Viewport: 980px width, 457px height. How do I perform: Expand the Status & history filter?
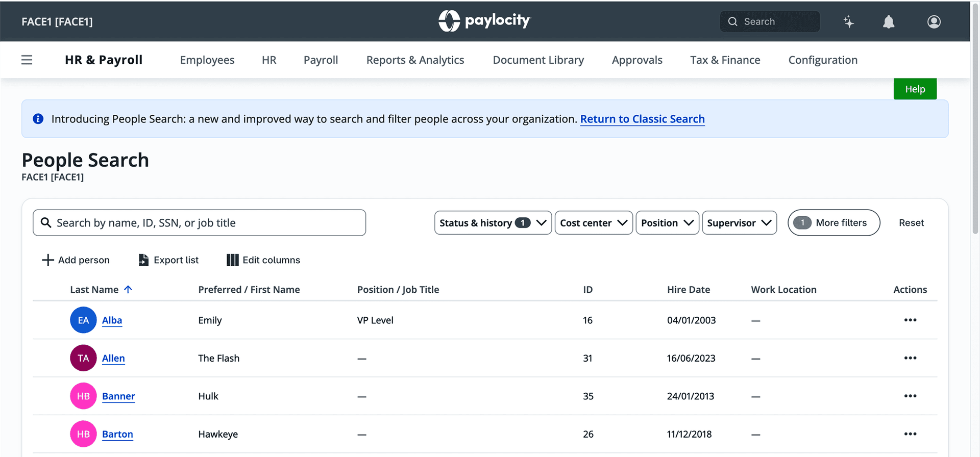click(x=493, y=223)
